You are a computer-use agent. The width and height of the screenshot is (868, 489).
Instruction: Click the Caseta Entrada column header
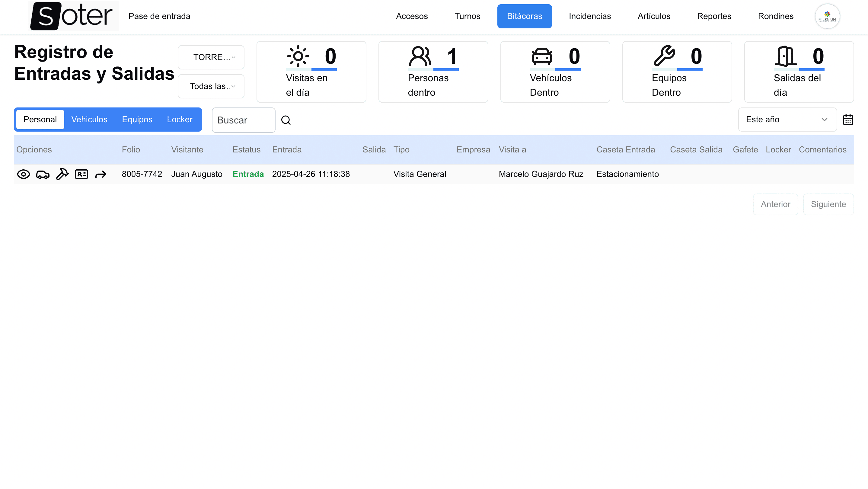[x=626, y=150]
